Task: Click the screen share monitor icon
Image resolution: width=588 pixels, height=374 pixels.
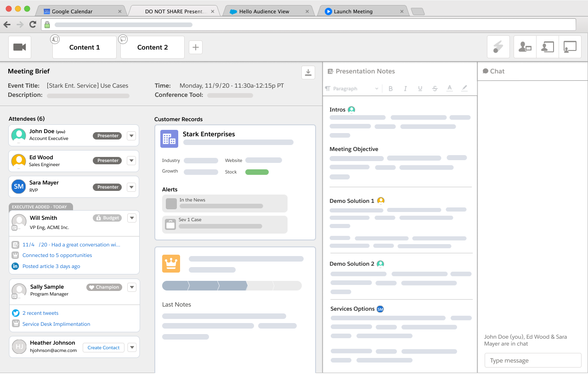Action: click(570, 47)
